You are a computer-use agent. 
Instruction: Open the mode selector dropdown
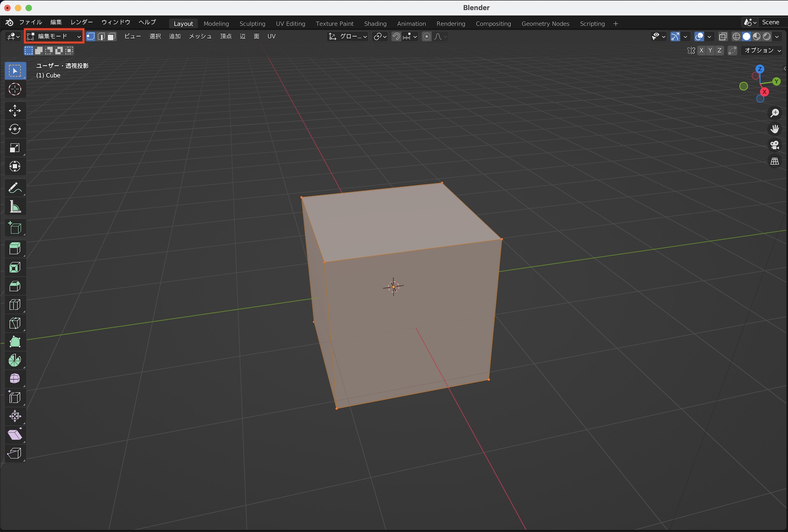tap(53, 36)
